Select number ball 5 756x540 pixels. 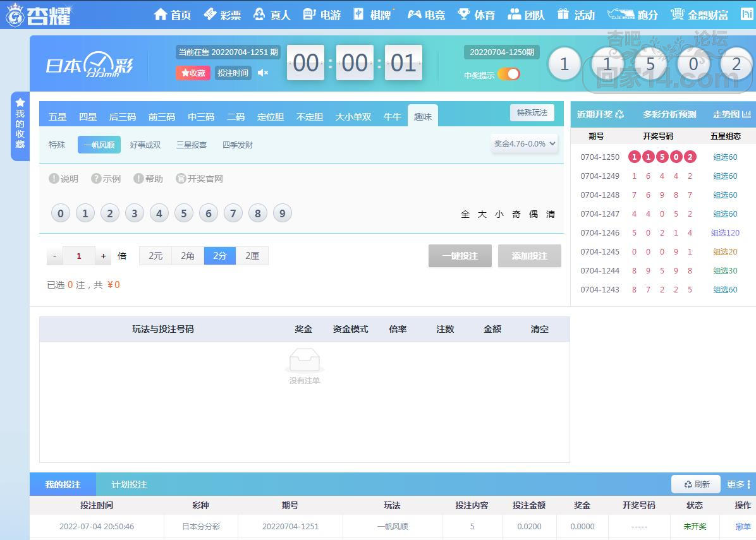183,213
